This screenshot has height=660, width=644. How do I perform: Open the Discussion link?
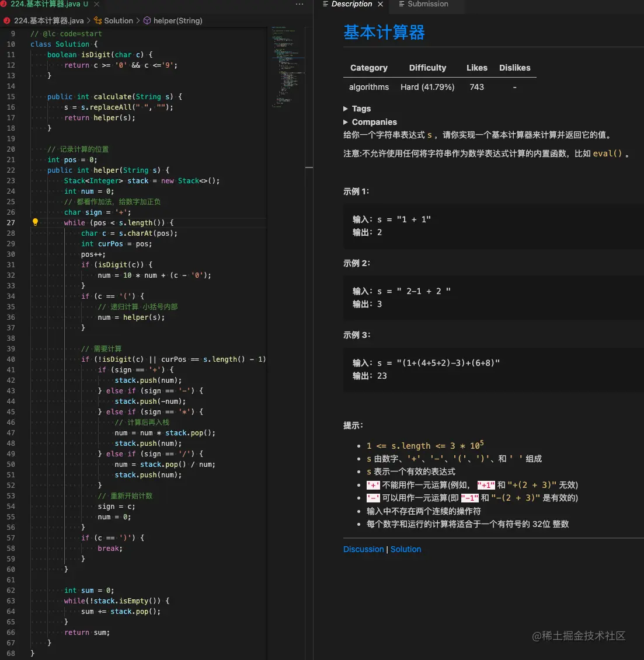click(364, 549)
